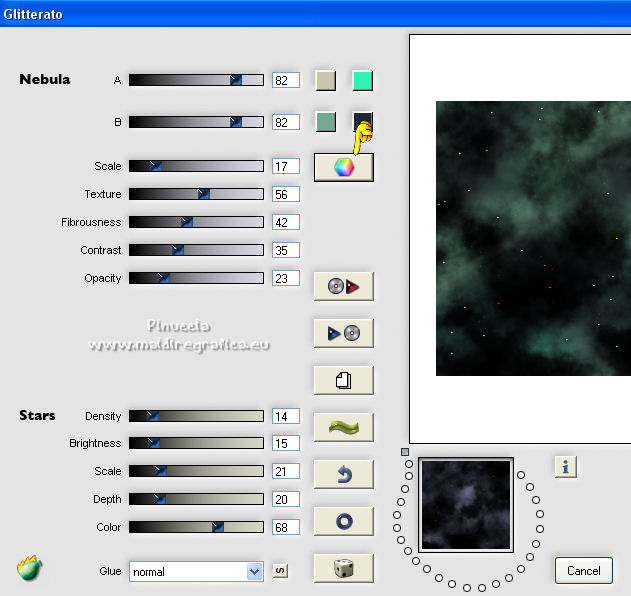Click the small 's' button beside Glue
Image resolution: width=631 pixels, height=596 pixels.
pos(280,571)
